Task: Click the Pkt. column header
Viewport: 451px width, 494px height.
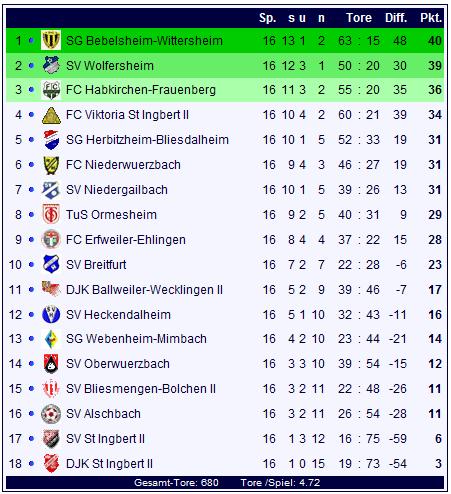Action: [431, 18]
